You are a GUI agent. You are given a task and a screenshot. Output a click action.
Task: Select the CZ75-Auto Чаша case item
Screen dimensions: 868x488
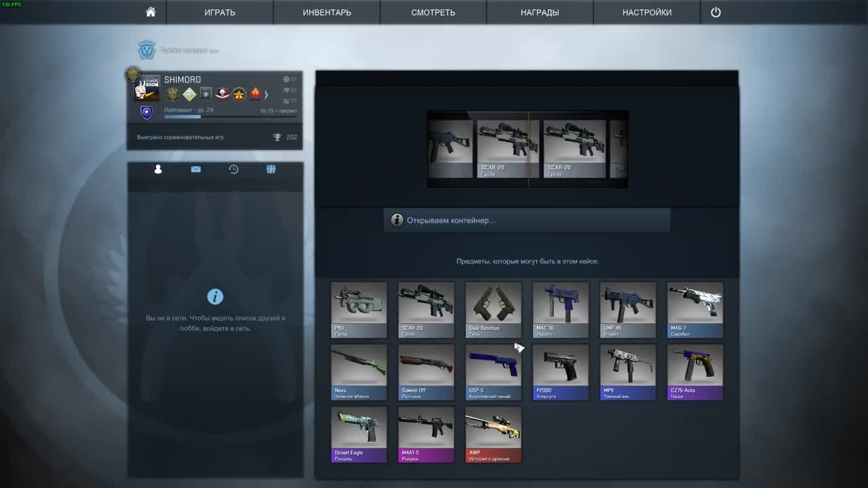pyautogui.click(x=695, y=373)
